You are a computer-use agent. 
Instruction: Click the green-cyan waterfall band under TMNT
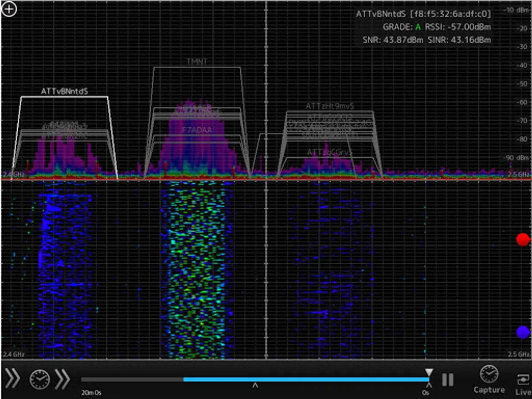click(x=197, y=270)
